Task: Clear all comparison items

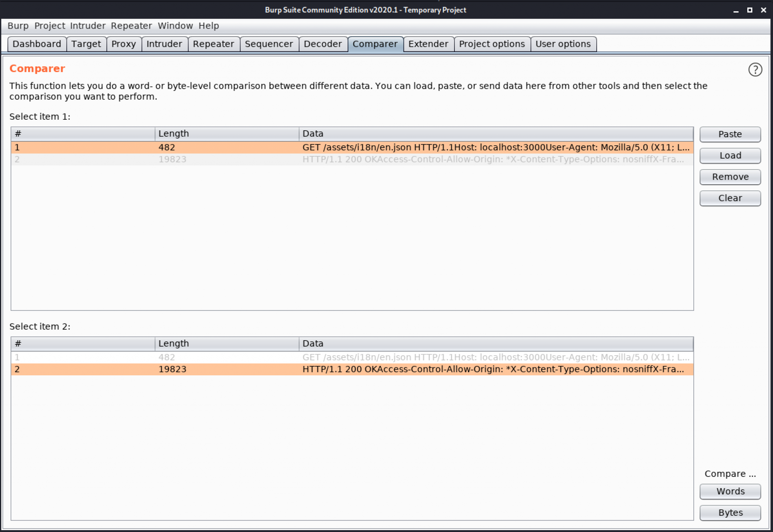Action: pyautogui.click(x=730, y=198)
